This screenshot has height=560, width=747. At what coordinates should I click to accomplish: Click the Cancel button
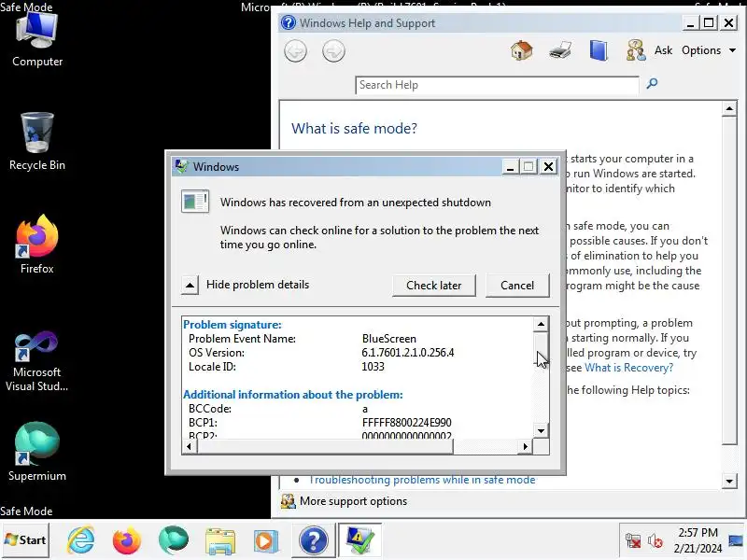(517, 286)
